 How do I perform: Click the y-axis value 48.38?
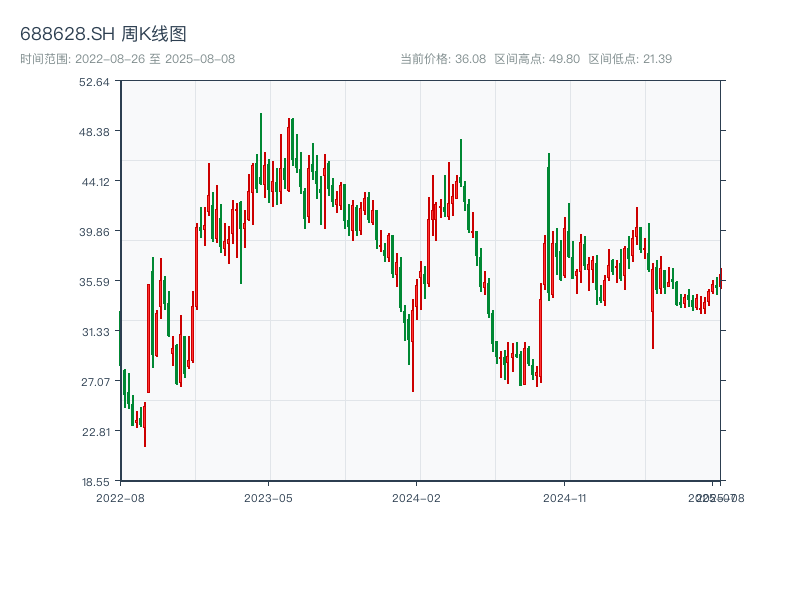tap(94, 132)
